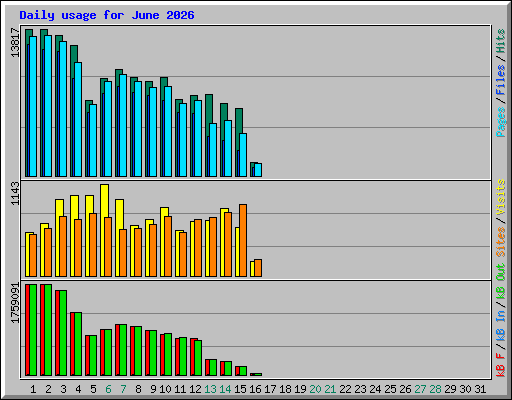
Task: Click day 1 on the x-axis
Action: click(x=33, y=389)
